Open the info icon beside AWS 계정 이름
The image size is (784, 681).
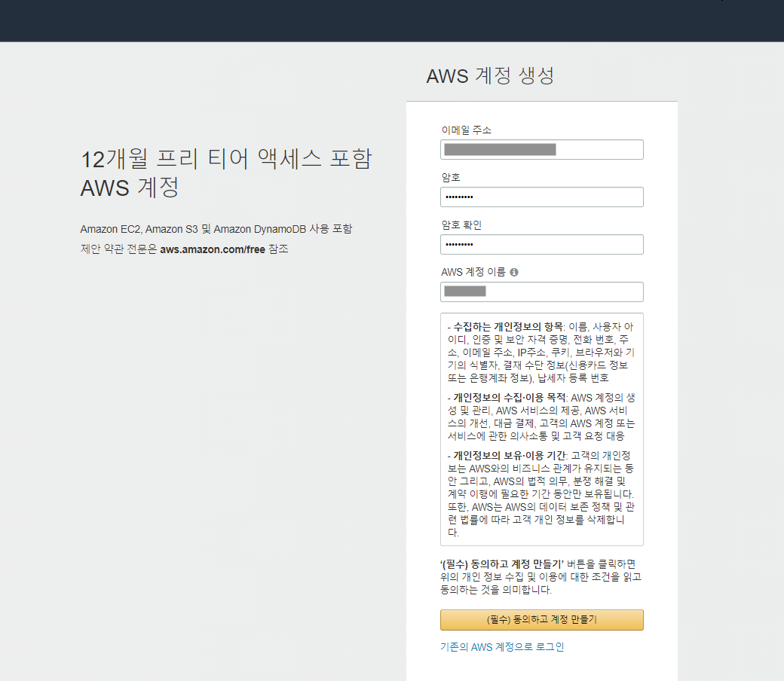pos(514,272)
